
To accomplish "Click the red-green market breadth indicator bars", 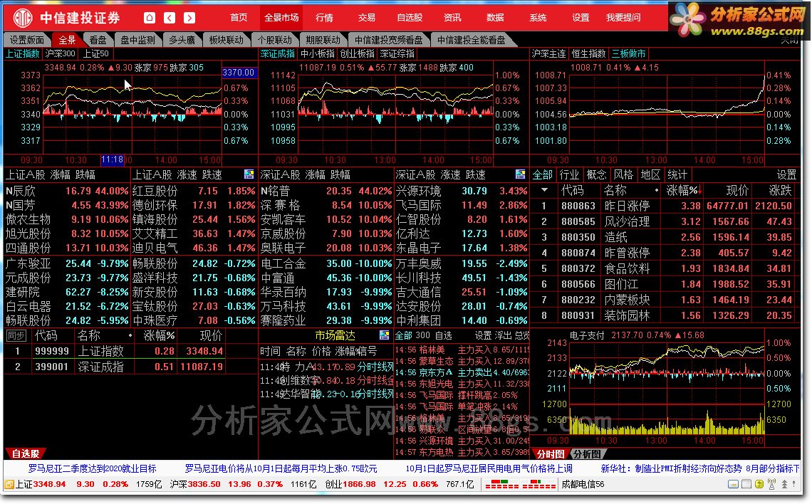I will pyautogui.click(x=521, y=484).
